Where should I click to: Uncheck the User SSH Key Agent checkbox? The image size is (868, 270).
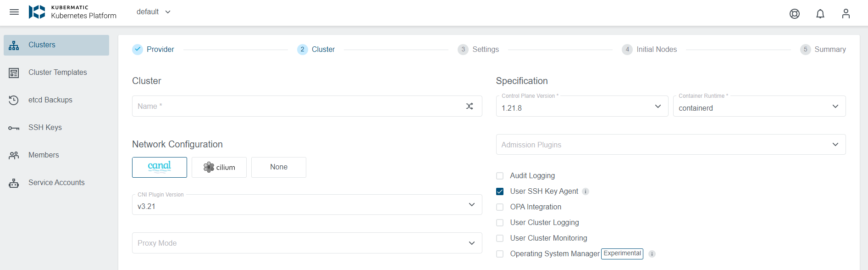coord(500,191)
